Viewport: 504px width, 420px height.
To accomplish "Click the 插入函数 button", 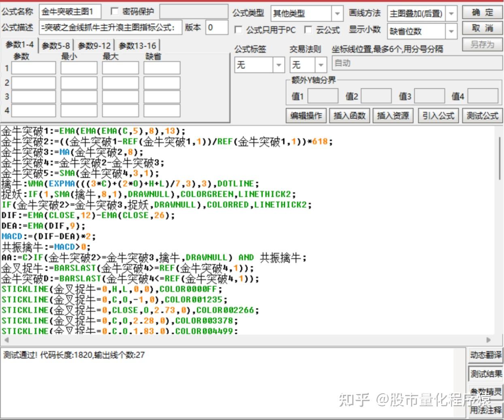I will tap(350, 116).
